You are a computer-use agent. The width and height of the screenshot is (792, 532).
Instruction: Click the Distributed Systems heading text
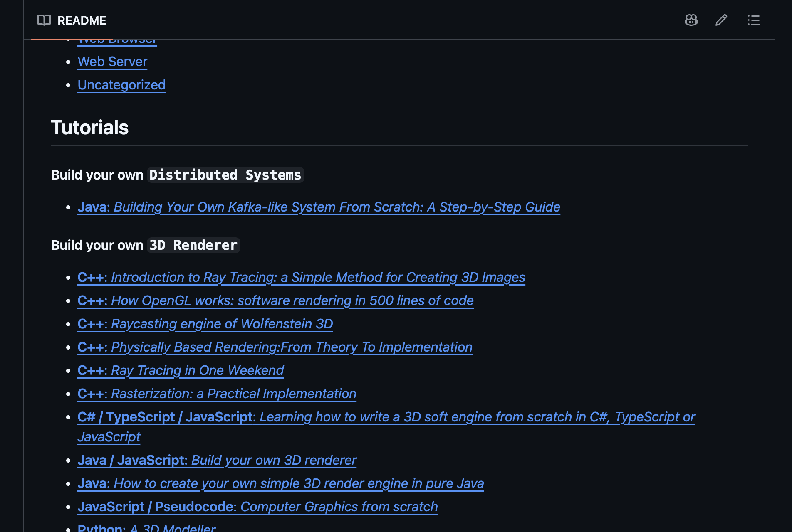225,175
